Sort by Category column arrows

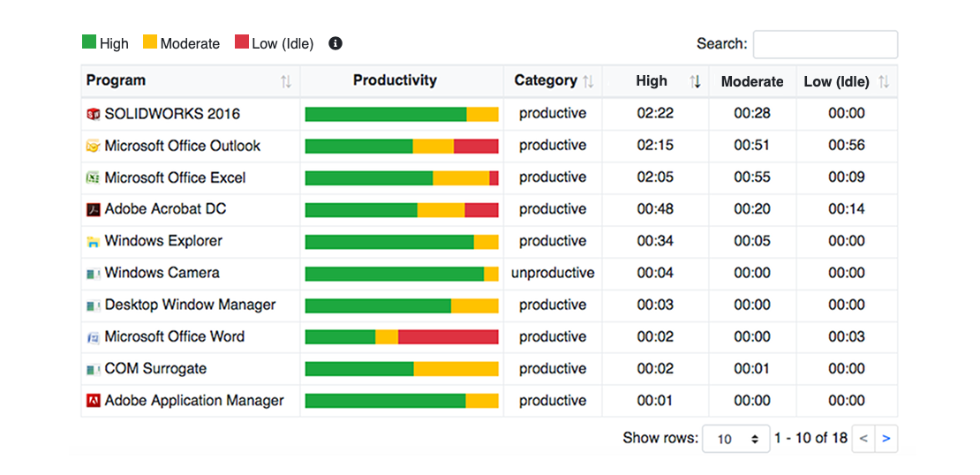(x=587, y=81)
